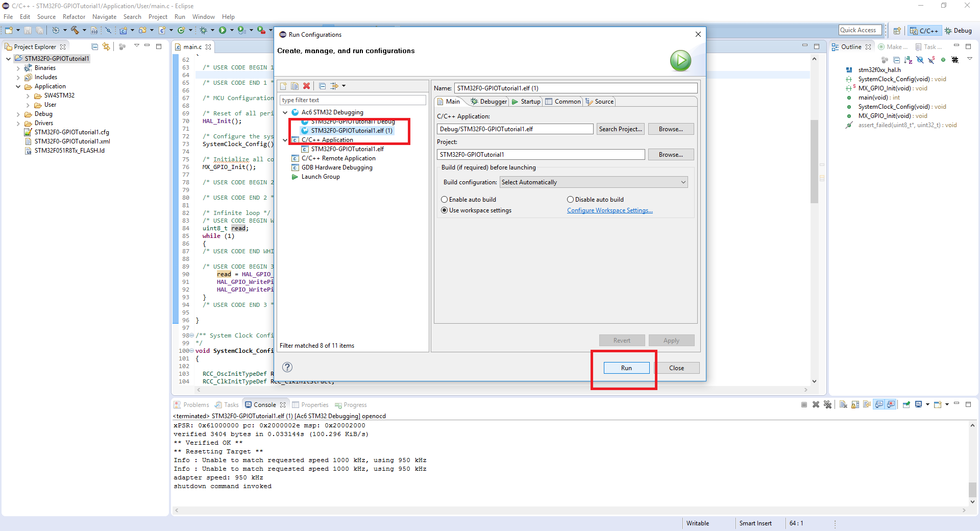980x531 pixels.
Task: Click the New launch configuration icon
Action: [283, 86]
